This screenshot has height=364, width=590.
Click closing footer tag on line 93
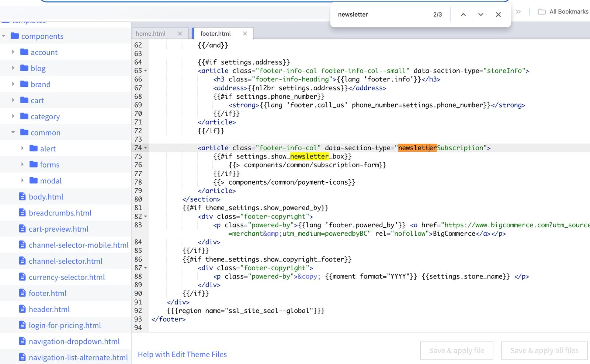pos(169,319)
